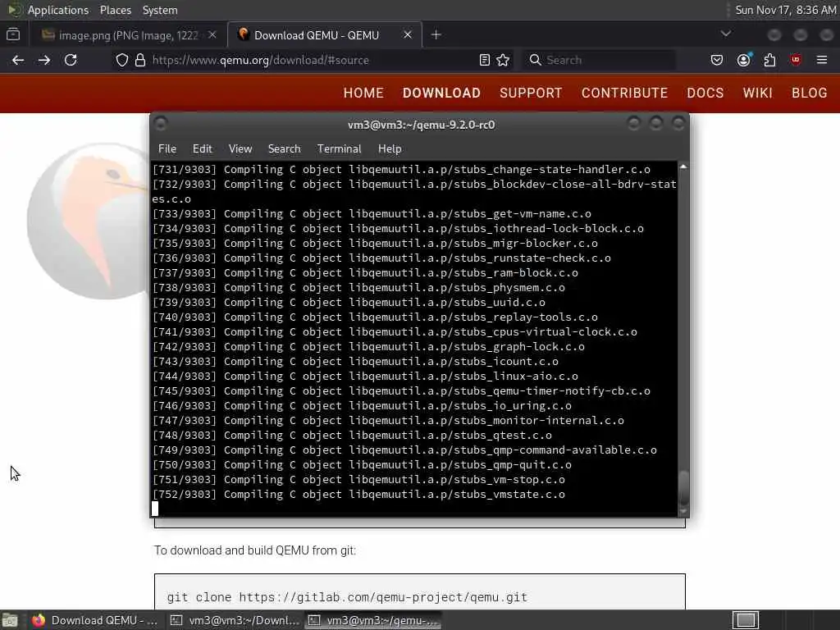This screenshot has height=630, width=840.
Task: Close the Download QEMU tab
Action: pos(408,34)
